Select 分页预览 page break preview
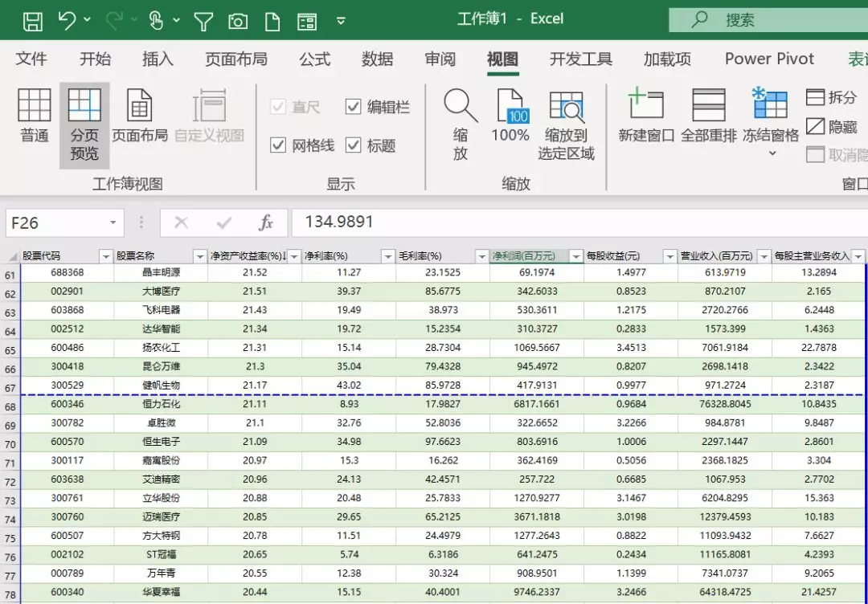The width and height of the screenshot is (868, 604). tap(84, 125)
